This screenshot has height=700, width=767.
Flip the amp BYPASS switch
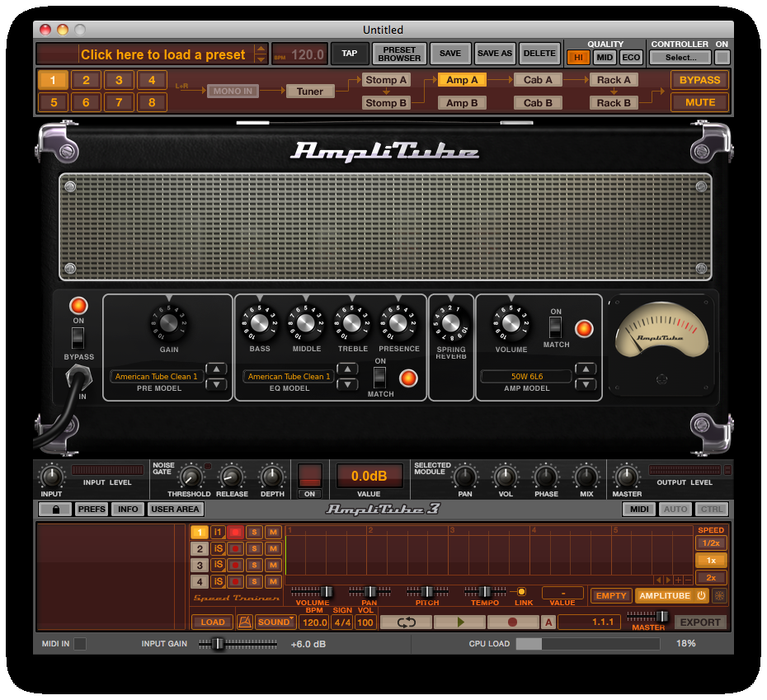78,337
